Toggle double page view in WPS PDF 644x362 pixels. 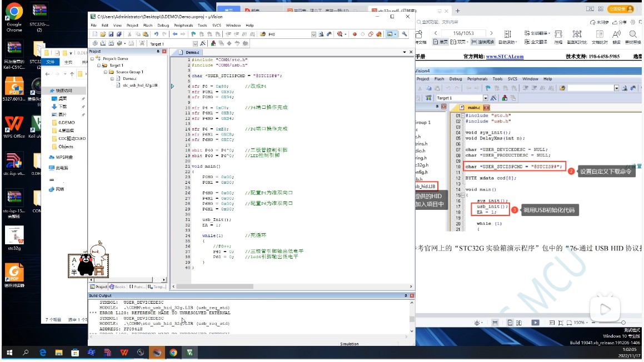tap(459, 42)
